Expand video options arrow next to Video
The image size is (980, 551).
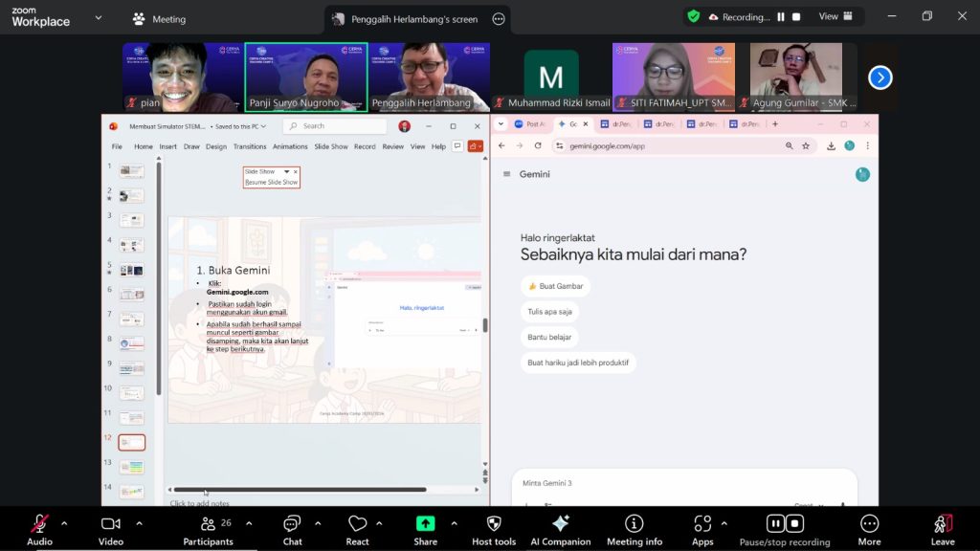139,523
